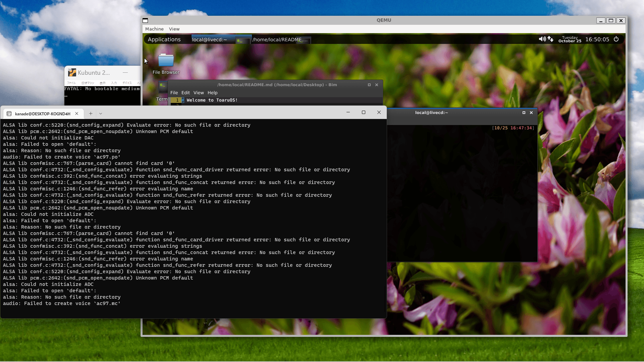Add a new tab in Windows Terminal
The width and height of the screenshot is (644, 362).
[x=91, y=114]
